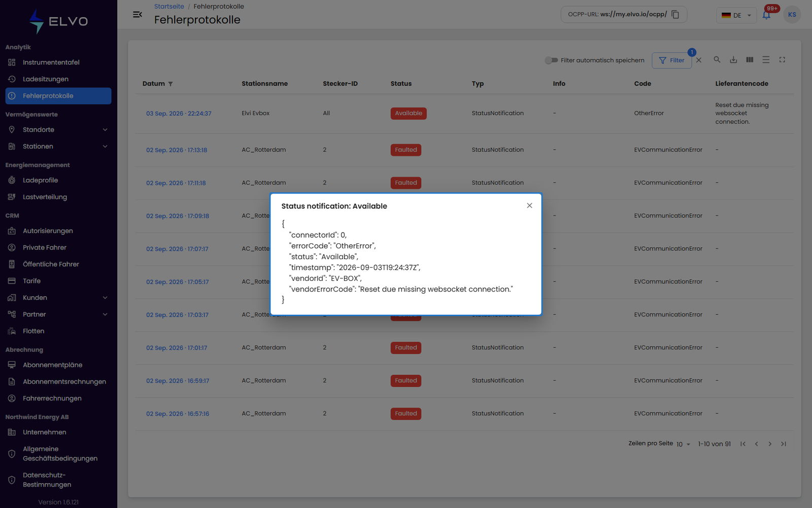
Task: Clear the active filter with the X icon
Action: 699,60
